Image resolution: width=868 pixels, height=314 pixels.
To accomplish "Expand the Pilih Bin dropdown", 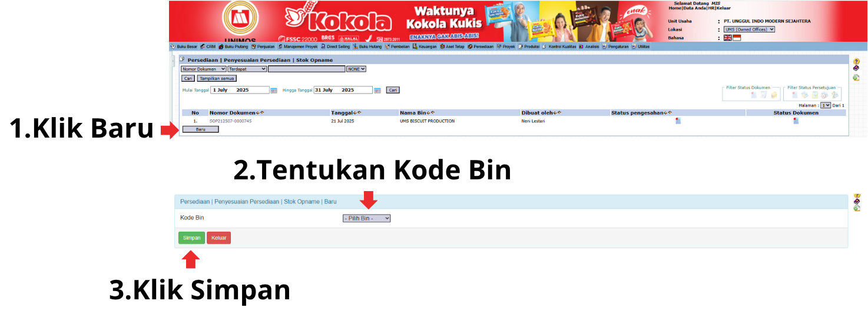I will (366, 218).
